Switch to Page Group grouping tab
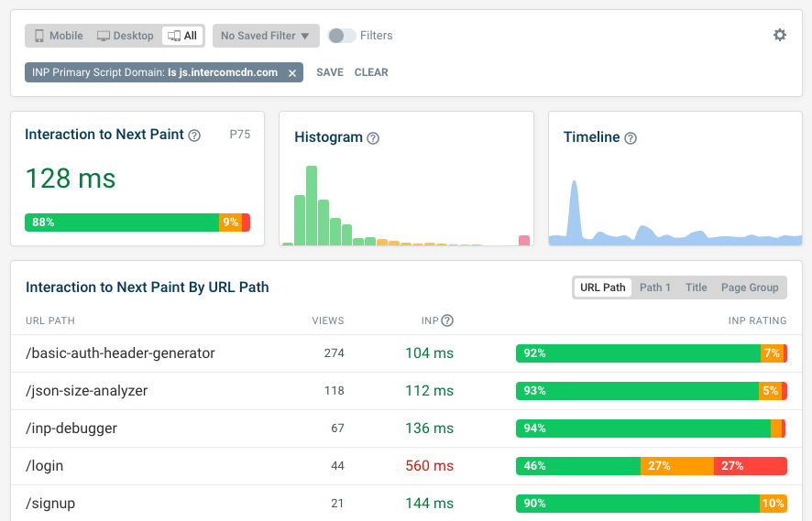Viewport: 812px width, 521px height. [750, 288]
